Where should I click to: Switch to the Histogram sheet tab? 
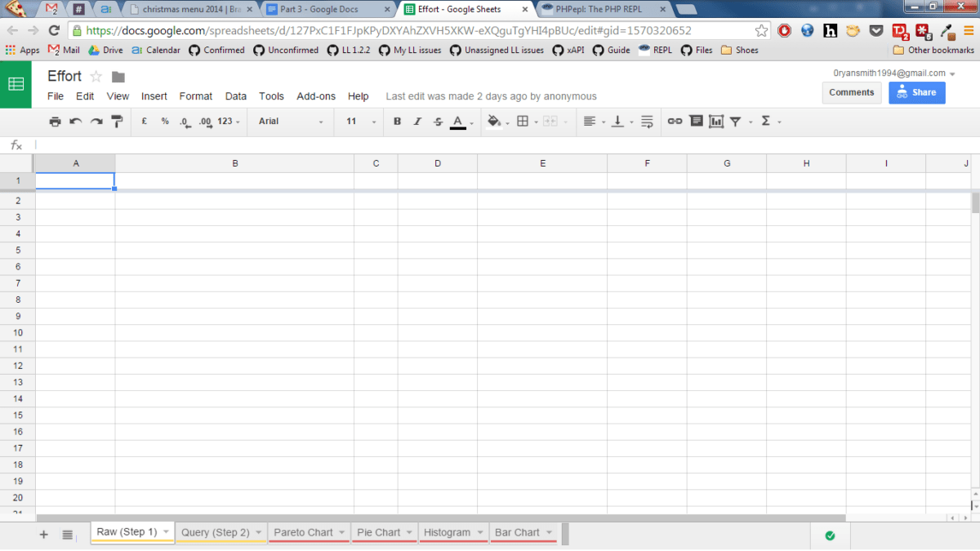click(448, 532)
